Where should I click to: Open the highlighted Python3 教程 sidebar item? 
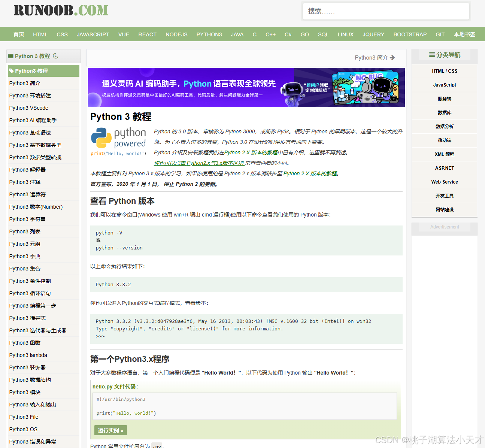click(43, 71)
